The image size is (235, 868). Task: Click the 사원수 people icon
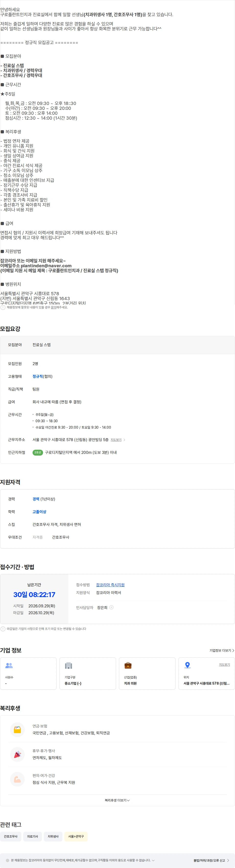[9, 665]
